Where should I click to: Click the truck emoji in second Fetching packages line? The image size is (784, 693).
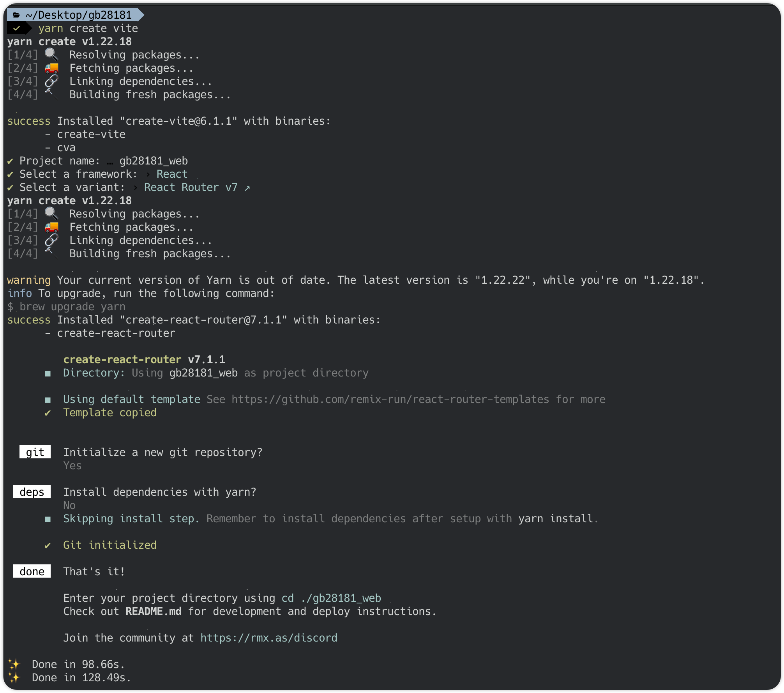[x=51, y=227]
